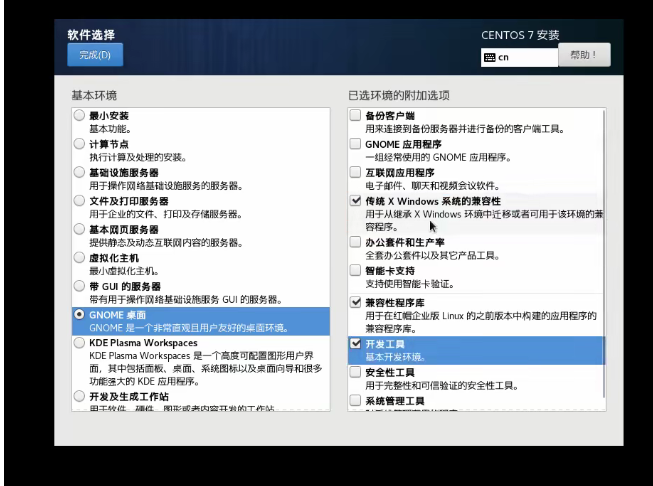Viewport: 653px width, 486px height.
Task: Click the keyboard icon beside cn
Action: [490, 57]
